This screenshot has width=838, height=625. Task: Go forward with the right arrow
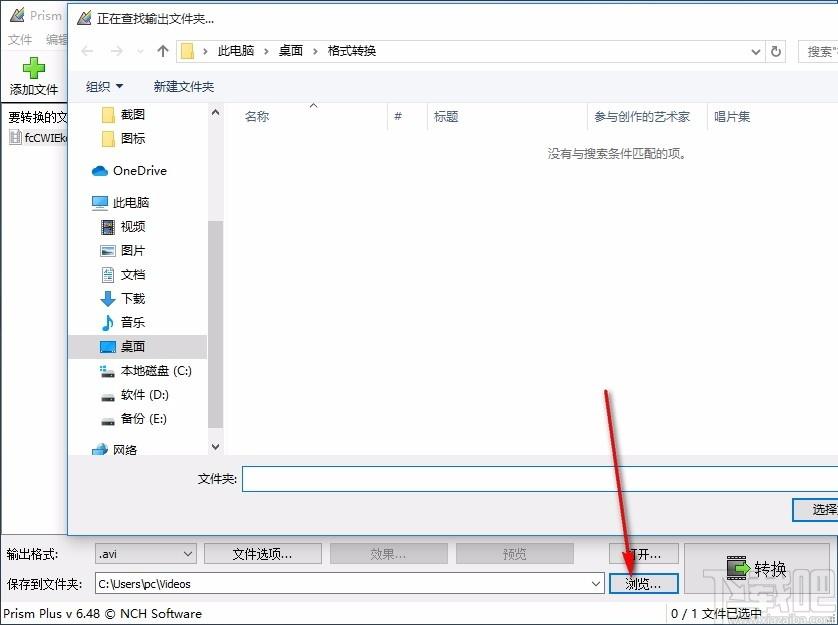pyautogui.click(x=117, y=51)
